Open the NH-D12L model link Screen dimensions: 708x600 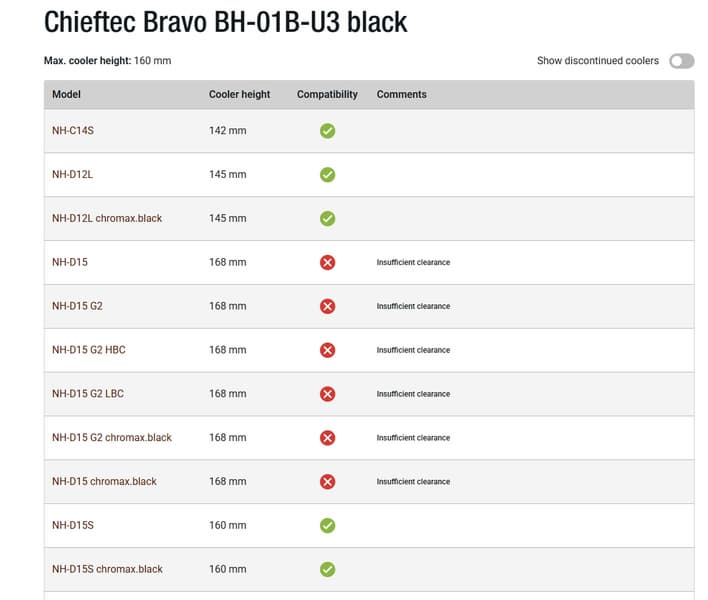point(72,174)
